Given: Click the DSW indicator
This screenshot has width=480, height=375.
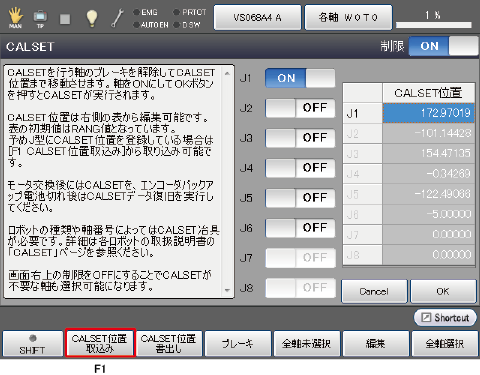Looking at the screenshot, I should [187, 25].
